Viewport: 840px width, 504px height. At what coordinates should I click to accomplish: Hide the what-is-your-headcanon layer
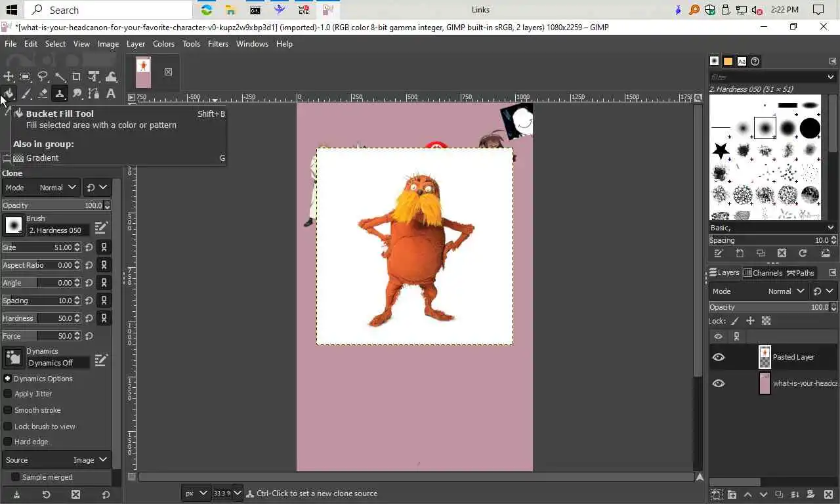pyautogui.click(x=719, y=383)
